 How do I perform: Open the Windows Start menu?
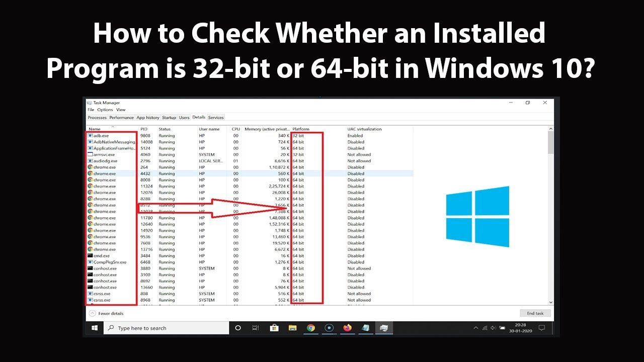click(95, 328)
